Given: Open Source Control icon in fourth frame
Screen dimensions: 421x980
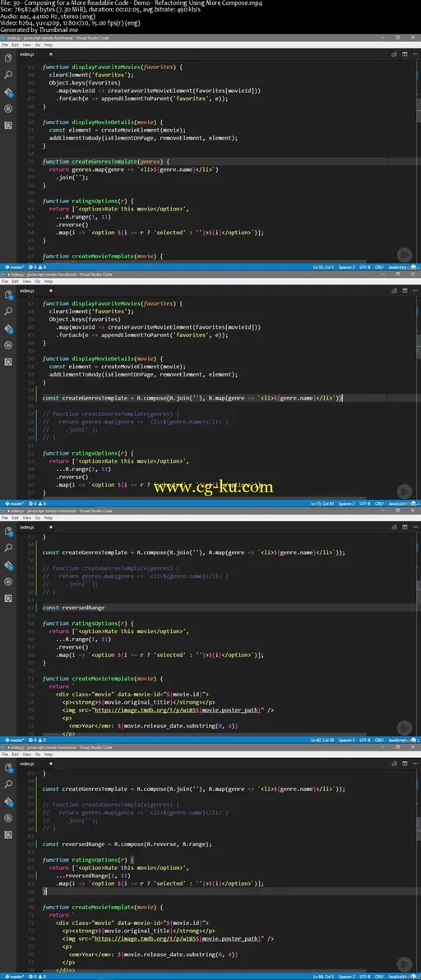Looking at the screenshot, I should point(8,801).
